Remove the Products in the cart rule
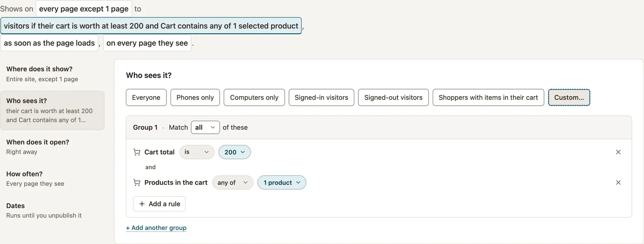This screenshot has height=244, width=644. [618, 182]
